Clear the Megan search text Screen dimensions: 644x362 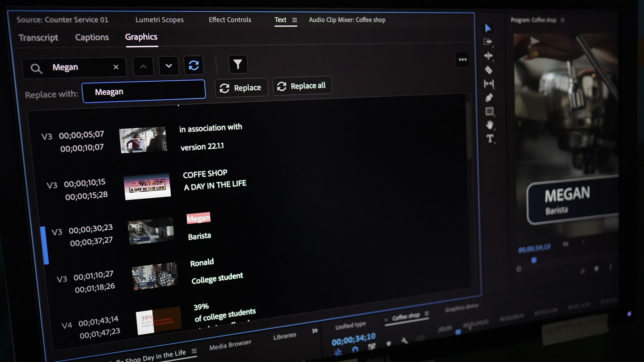[116, 67]
